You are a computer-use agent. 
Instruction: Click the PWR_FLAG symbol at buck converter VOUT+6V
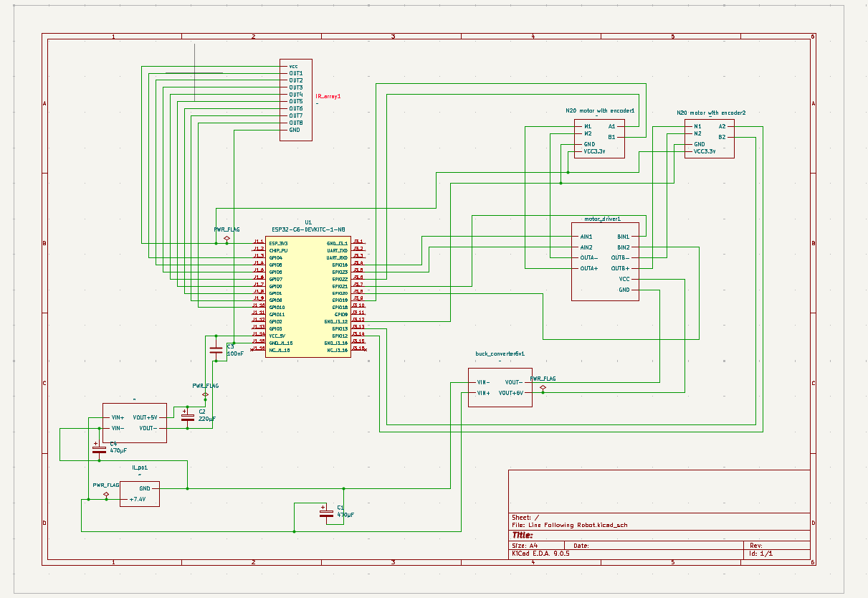pos(543,388)
